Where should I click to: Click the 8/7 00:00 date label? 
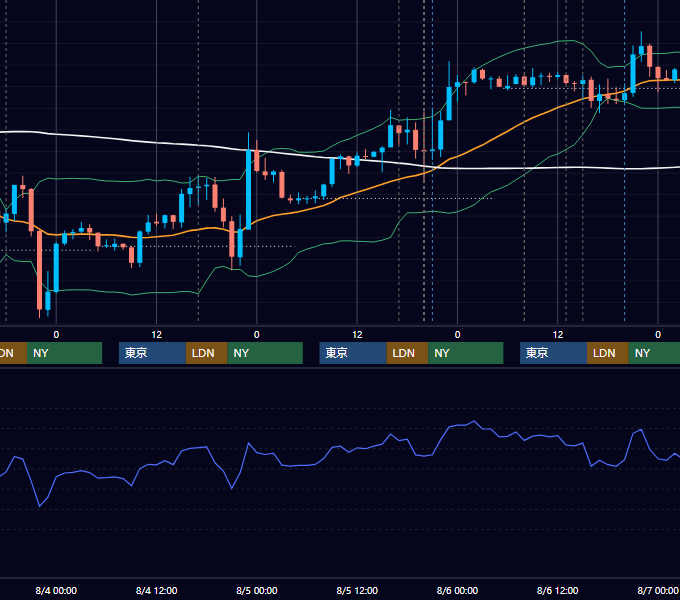658,590
